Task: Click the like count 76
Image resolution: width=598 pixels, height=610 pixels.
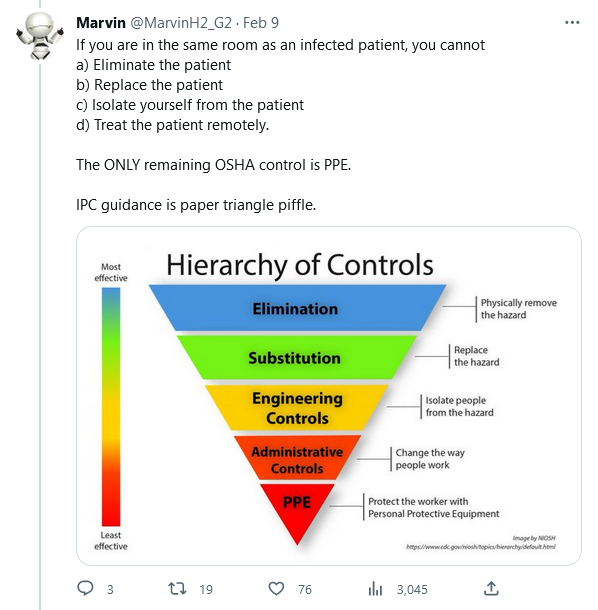Action: tap(305, 590)
